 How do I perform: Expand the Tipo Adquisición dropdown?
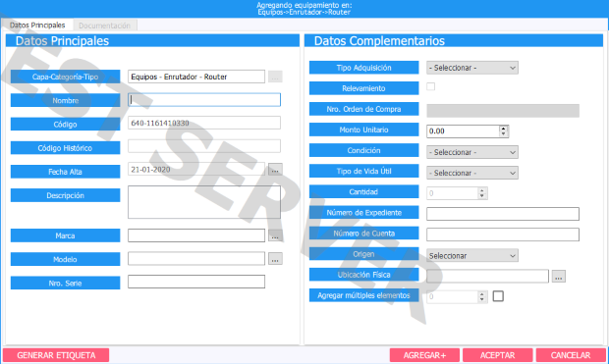tap(472, 68)
